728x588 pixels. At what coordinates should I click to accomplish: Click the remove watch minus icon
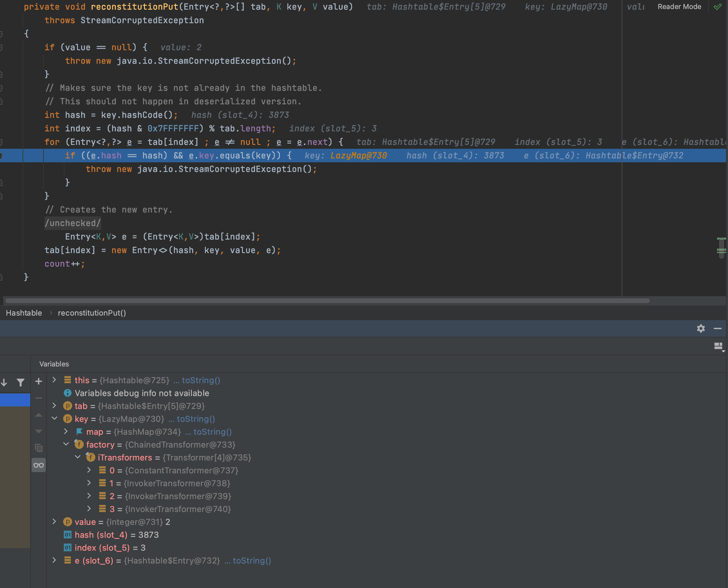coord(39,398)
